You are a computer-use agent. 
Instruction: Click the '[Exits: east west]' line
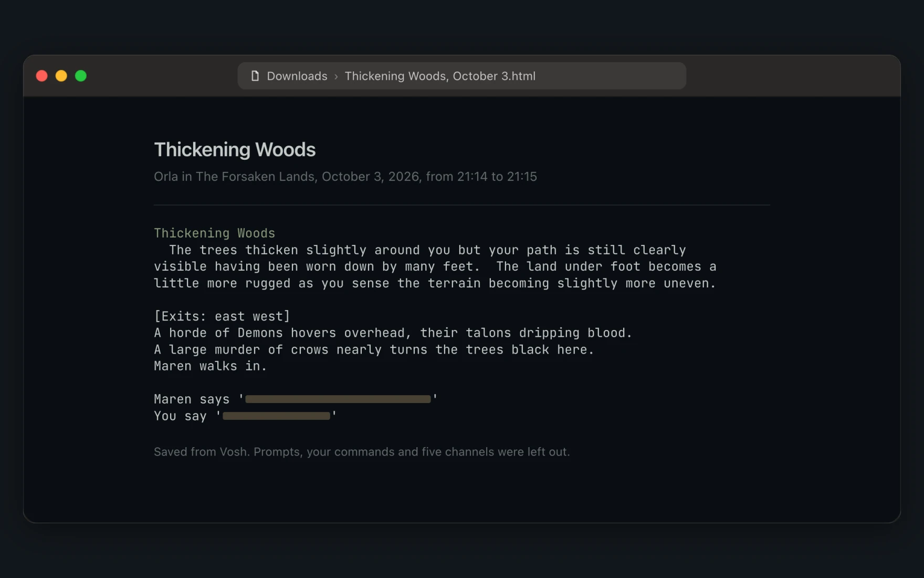click(x=222, y=316)
